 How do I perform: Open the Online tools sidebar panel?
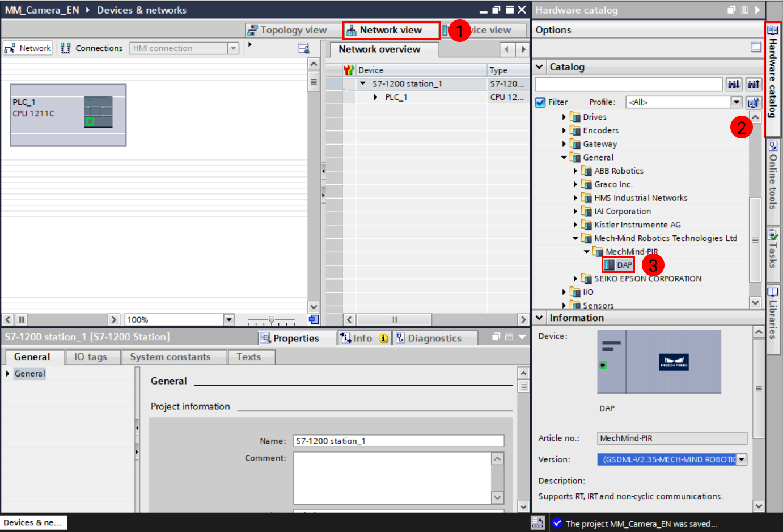(774, 176)
